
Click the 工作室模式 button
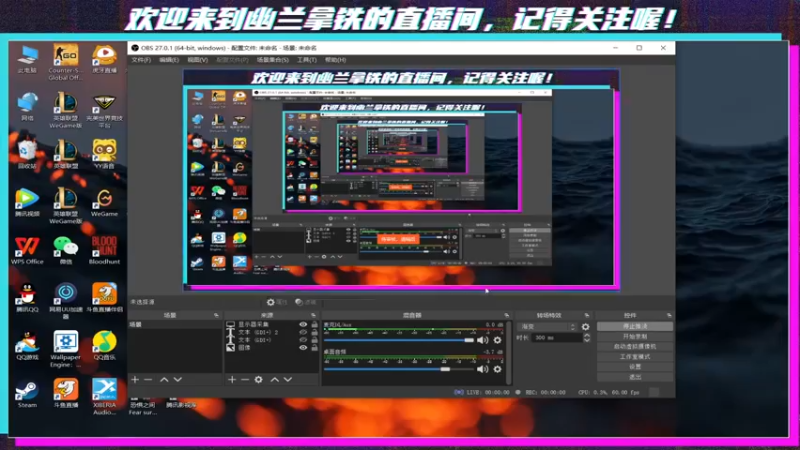635,357
